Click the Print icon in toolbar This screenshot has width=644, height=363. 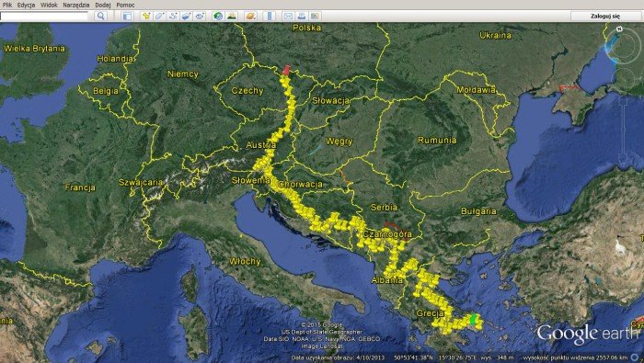302,16
